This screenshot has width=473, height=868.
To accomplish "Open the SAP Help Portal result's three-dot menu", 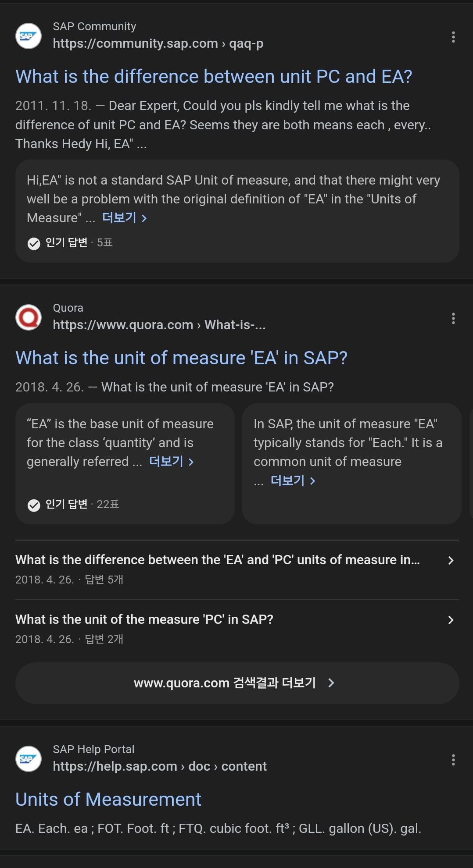I will pyautogui.click(x=453, y=760).
